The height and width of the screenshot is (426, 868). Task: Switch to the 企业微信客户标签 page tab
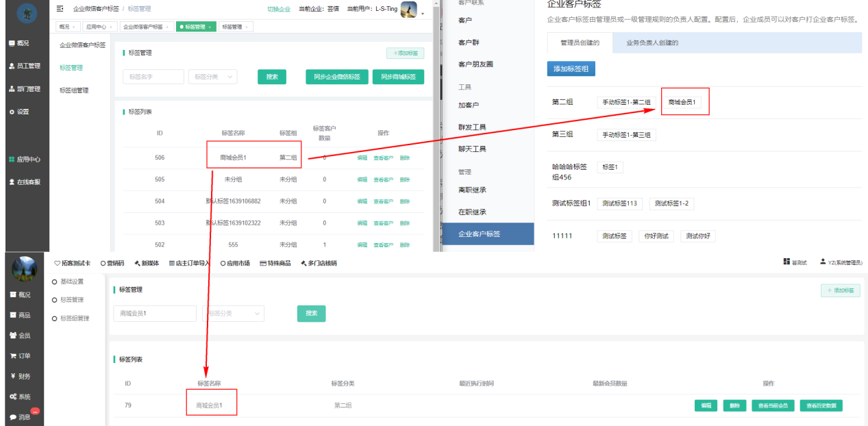[147, 27]
